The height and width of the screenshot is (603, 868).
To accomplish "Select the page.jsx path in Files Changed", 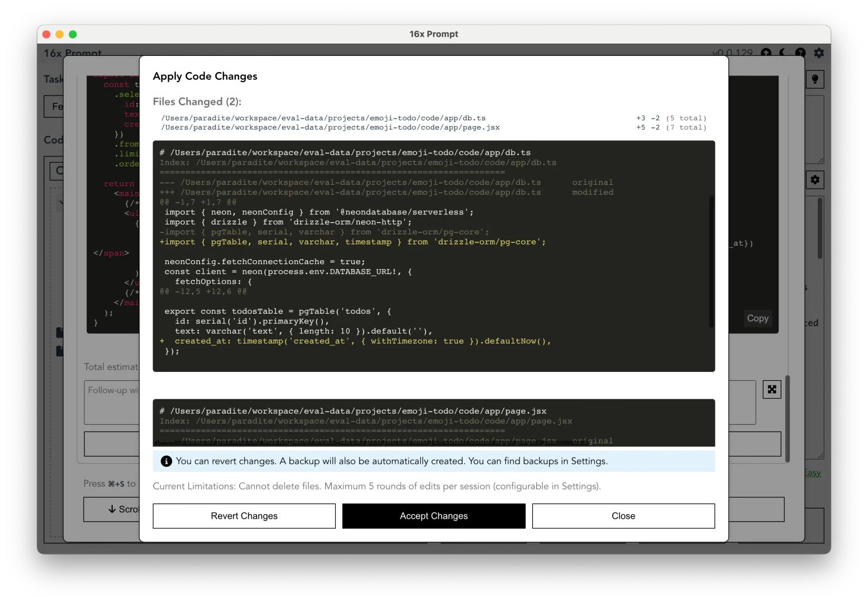I will (x=330, y=128).
